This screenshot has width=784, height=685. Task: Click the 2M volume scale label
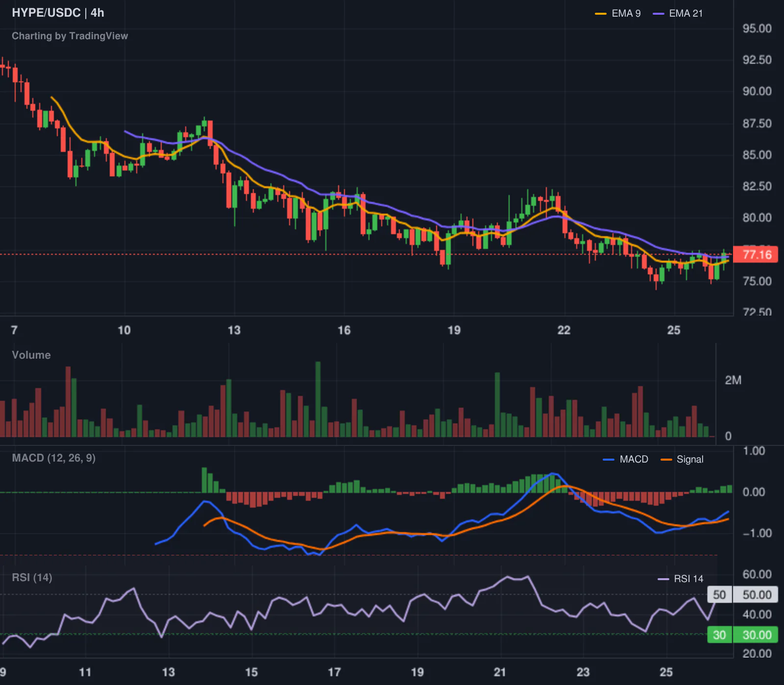[733, 380]
